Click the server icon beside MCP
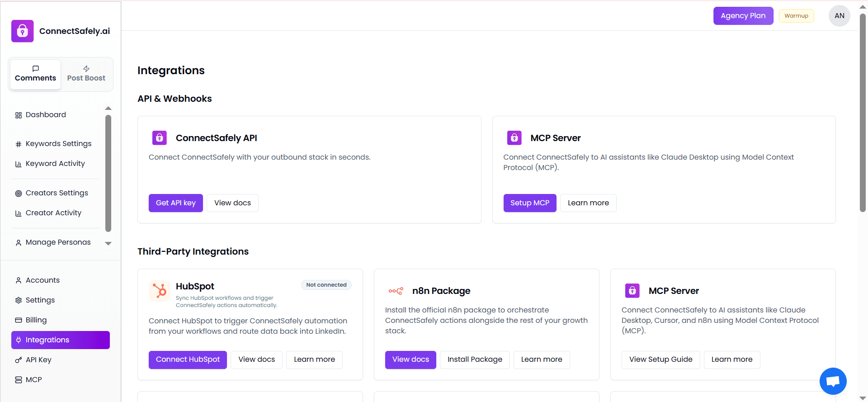 pyautogui.click(x=19, y=380)
